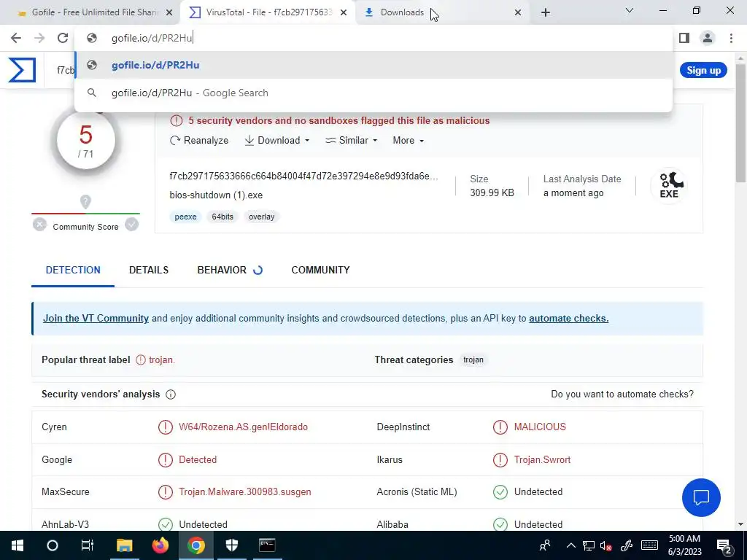Click Do you want to automate checks?
This screenshot has width=747, height=560.
(622, 394)
